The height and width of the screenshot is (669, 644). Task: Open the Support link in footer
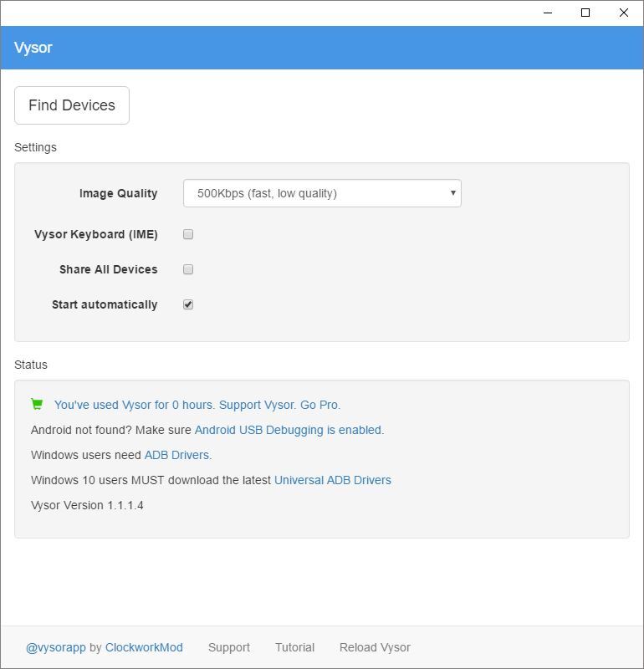coord(228,647)
